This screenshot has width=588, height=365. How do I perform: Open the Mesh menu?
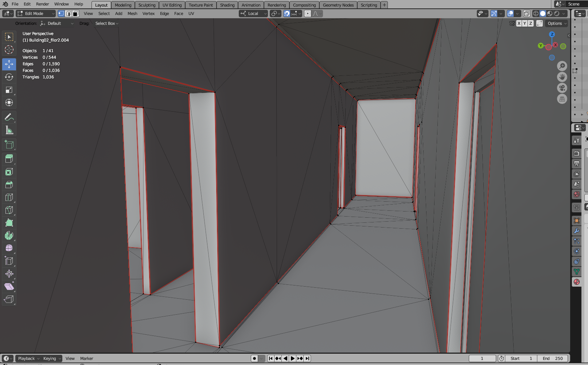(132, 13)
